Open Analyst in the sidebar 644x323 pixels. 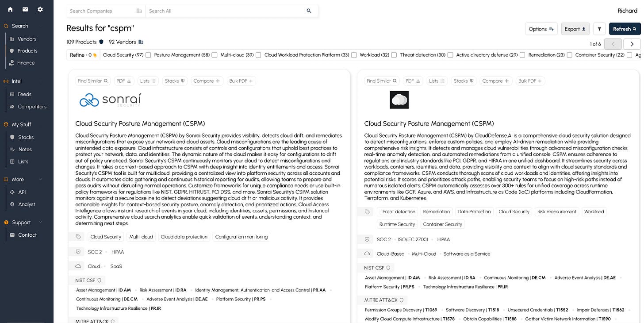coord(27,204)
